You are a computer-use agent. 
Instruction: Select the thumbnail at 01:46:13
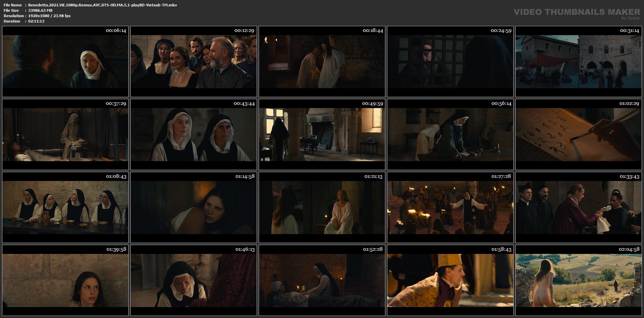pyautogui.click(x=194, y=280)
